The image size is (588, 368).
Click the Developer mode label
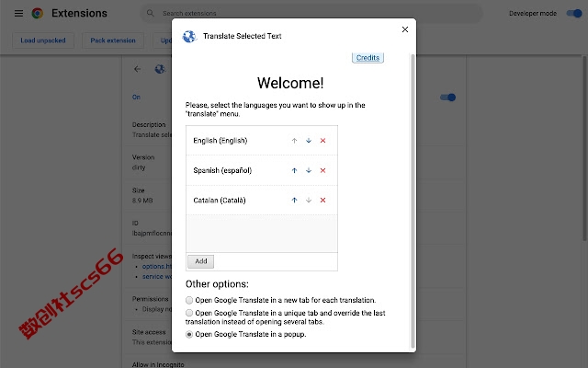(x=533, y=14)
